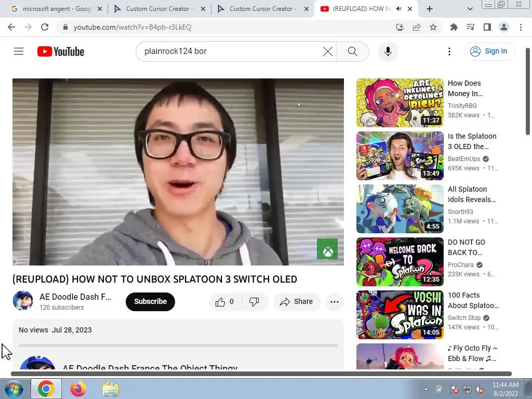Go back with browser back arrow
Screen dimensions: 532x399
(11, 27)
